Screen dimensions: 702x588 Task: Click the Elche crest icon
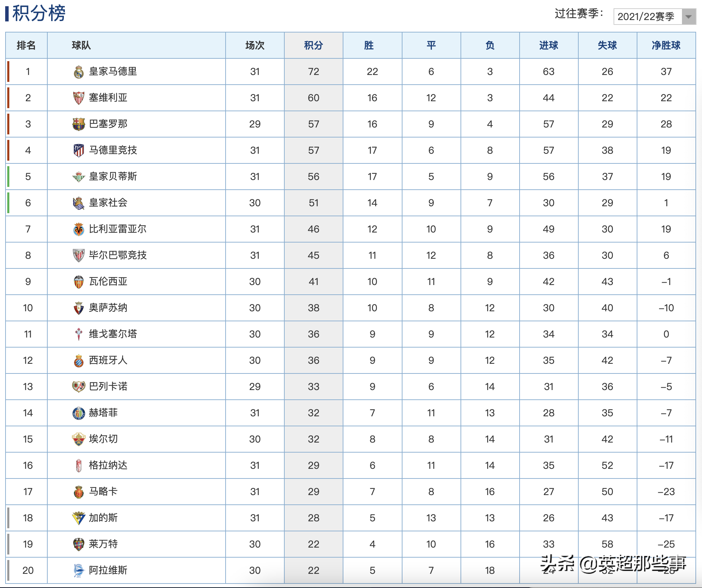[x=79, y=439]
